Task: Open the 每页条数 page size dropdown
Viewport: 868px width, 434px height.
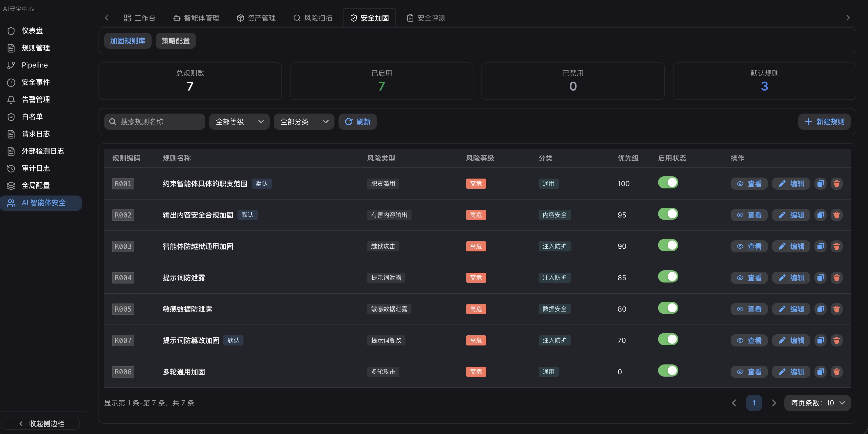Action: pyautogui.click(x=817, y=402)
